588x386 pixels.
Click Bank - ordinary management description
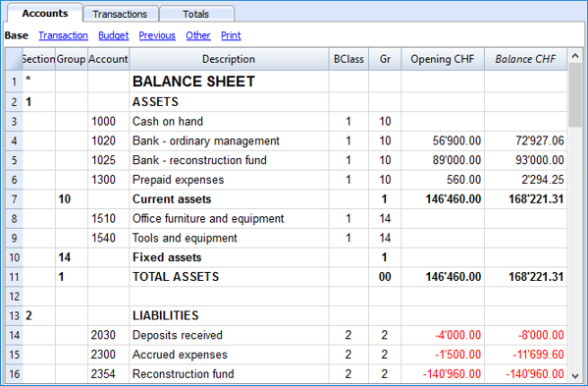[x=206, y=141]
